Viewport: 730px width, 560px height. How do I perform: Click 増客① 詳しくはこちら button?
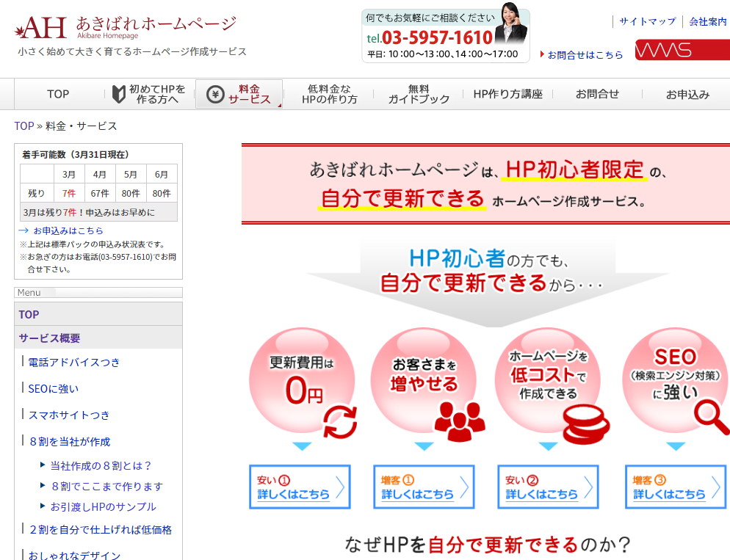pyautogui.click(x=424, y=487)
